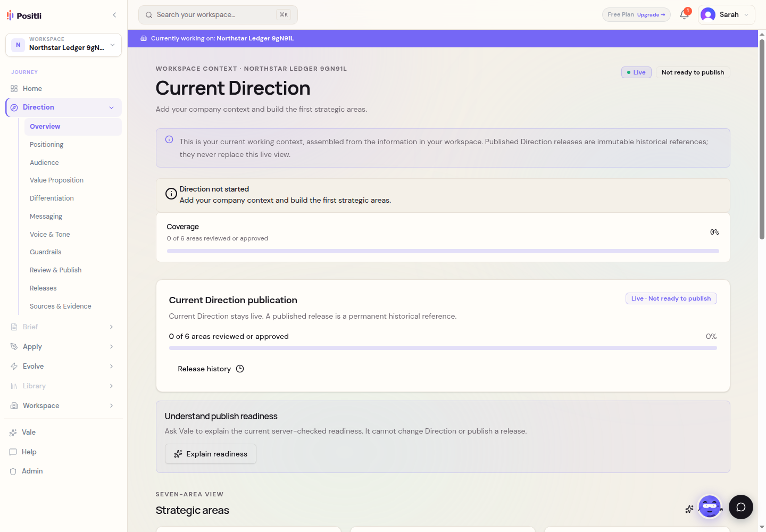Viewport: 766px width, 532px height.
Task: Collapse the Direction section chevron
Action: 112,107
